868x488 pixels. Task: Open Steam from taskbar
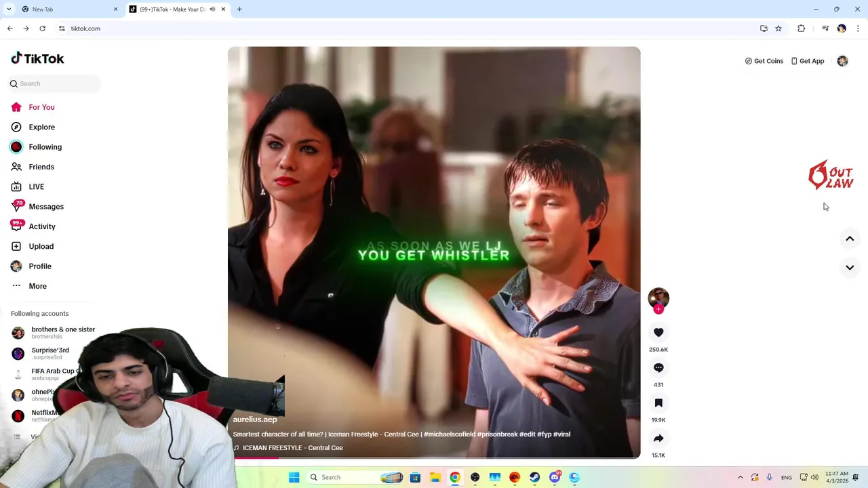pos(534,477)
